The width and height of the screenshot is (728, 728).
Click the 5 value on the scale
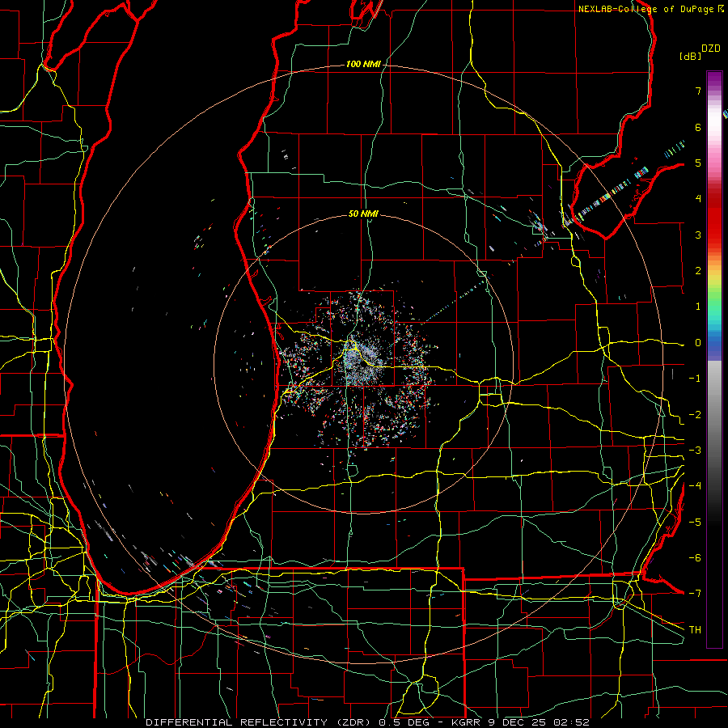coord(698,163)
